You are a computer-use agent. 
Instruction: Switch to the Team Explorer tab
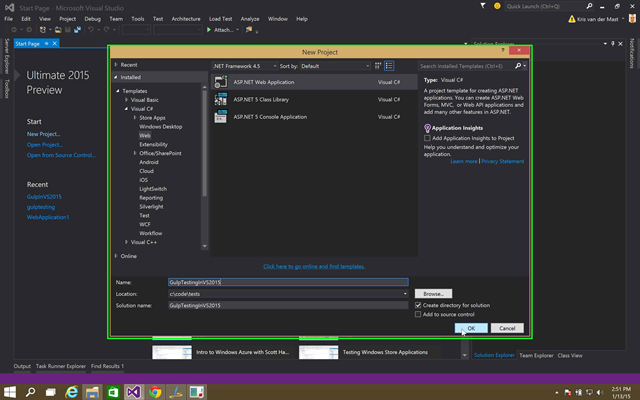click(x=536, y=355)
